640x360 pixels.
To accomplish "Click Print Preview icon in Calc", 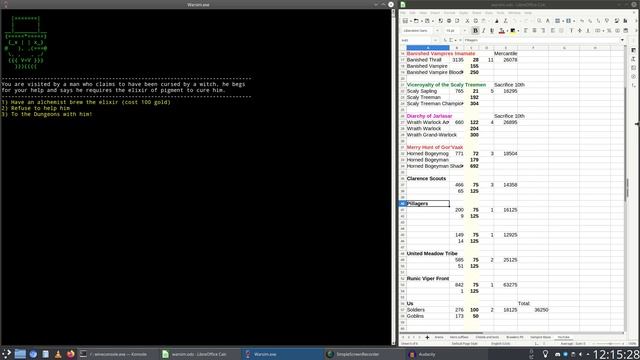I will (x=457, y=21).
